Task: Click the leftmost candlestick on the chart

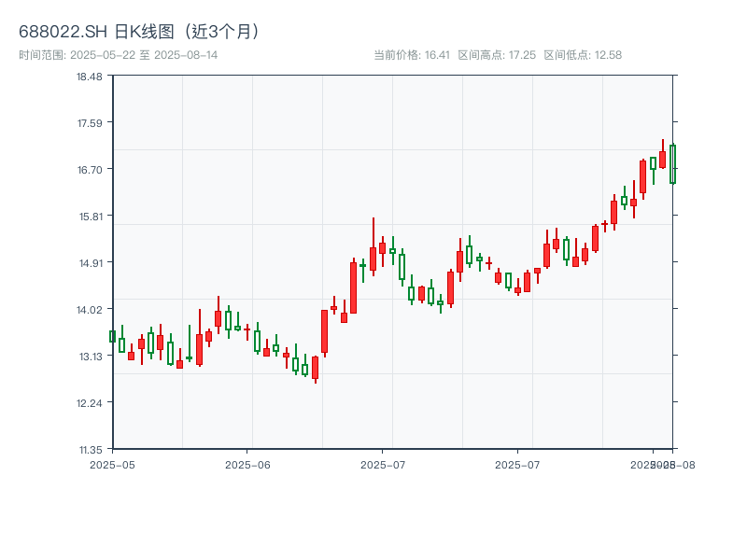Action: point(112,336)
